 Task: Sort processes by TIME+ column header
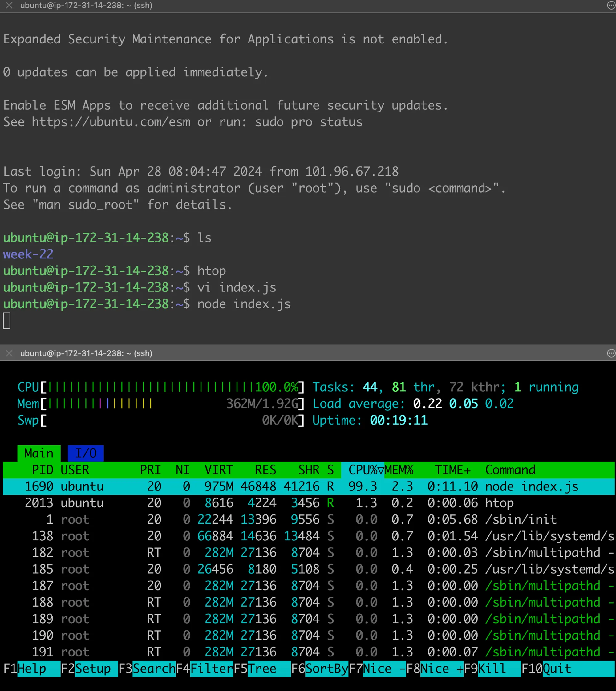click(x=452, y=469)
